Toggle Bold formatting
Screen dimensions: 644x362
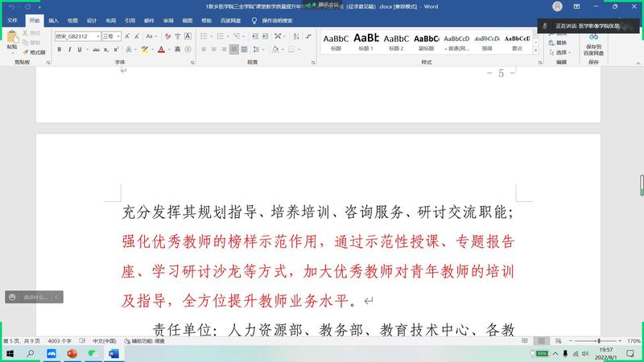click(59, 49)
